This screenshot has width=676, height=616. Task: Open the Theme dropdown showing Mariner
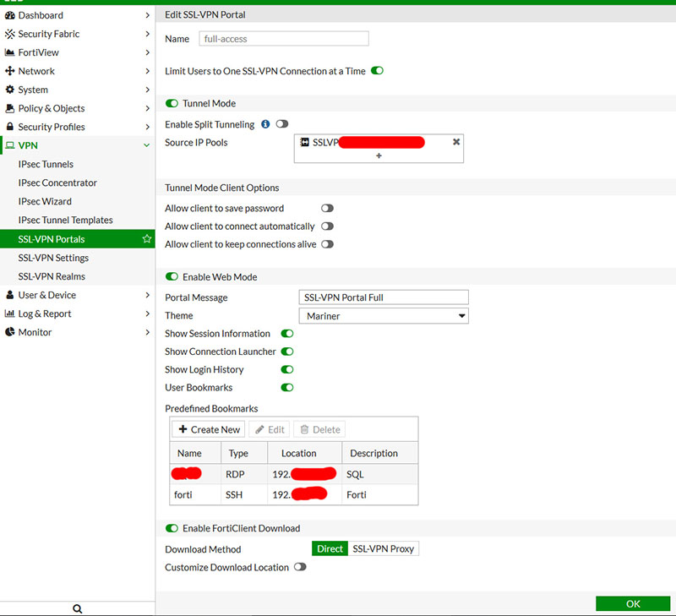click(x=384, y=316)
